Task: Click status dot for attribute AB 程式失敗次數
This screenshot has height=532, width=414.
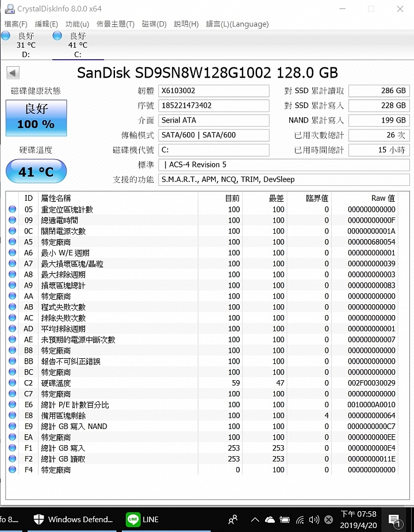Action: click(13, 307)
